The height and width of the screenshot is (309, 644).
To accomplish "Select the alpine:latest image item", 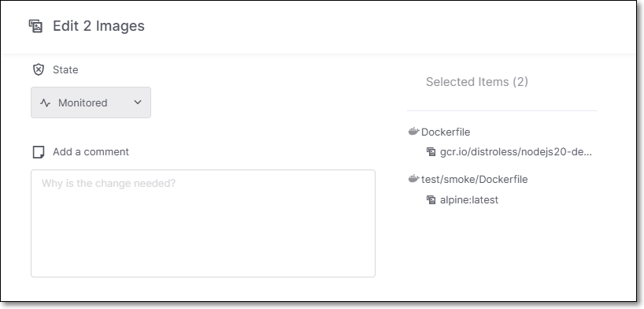I will point(469,200).
